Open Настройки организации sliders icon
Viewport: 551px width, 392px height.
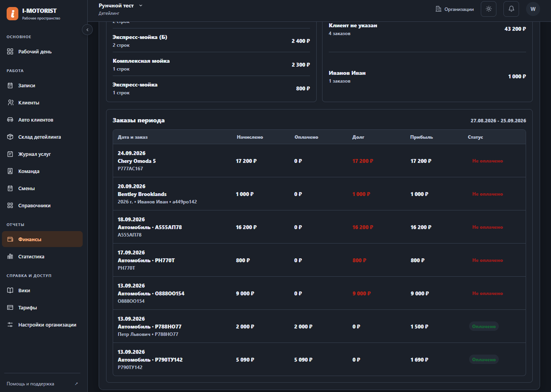pyautogui.click(x=10, y=325)
